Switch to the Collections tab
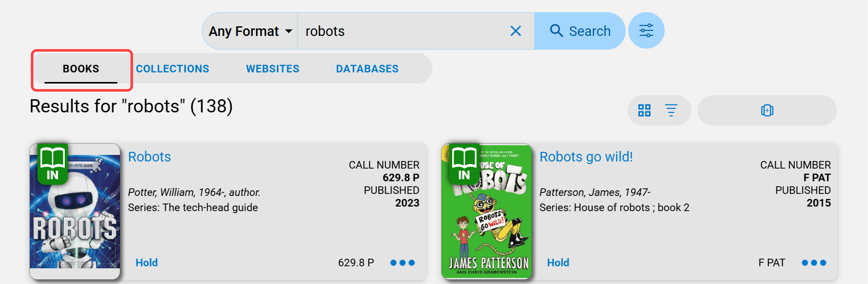868x284 pixels. click(172, 69)
